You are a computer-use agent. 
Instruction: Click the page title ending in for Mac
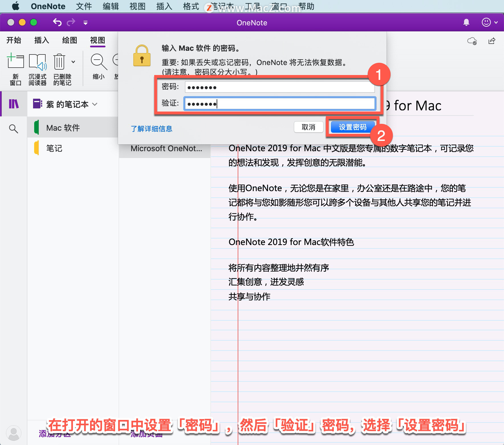pyautogui.click(x=414, y=106)
